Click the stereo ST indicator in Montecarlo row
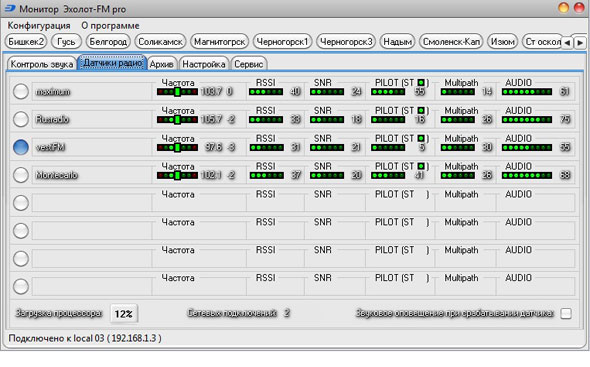Image resolution: width=590 pixels, height=367 pixels. (x=421, y=166)
